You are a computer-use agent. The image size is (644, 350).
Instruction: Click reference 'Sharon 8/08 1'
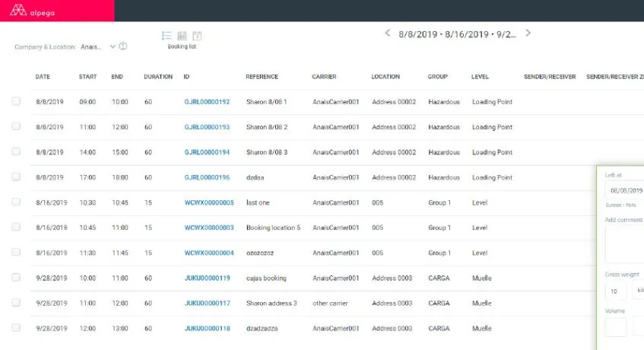click(x=267, y=102)
